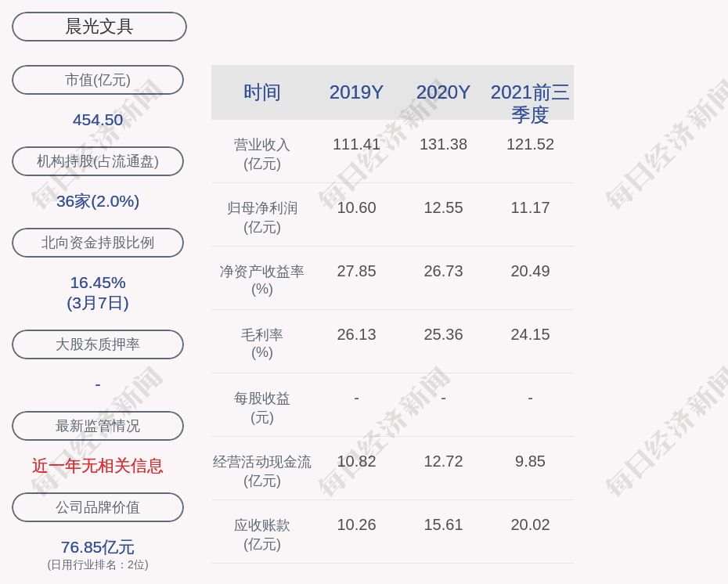
Task: Open the 最新监管情况 label
Action: [x=98, y=426]
